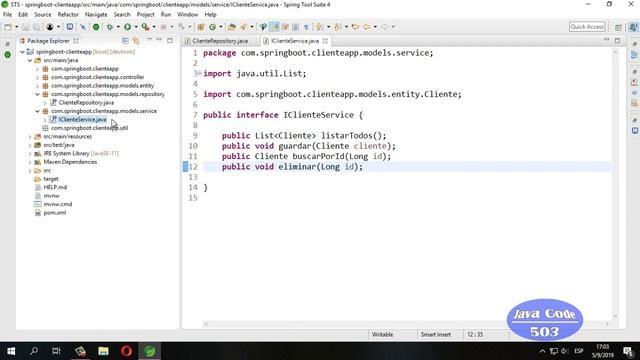Click the editor vertical scrollbar up arrow
The height and width of the screenshot is (360, 640).
(x=615, y=52)
